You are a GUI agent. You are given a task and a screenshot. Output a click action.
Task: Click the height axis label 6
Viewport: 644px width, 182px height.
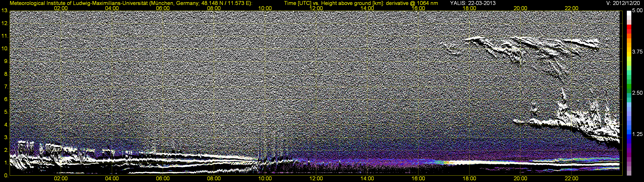6,100
